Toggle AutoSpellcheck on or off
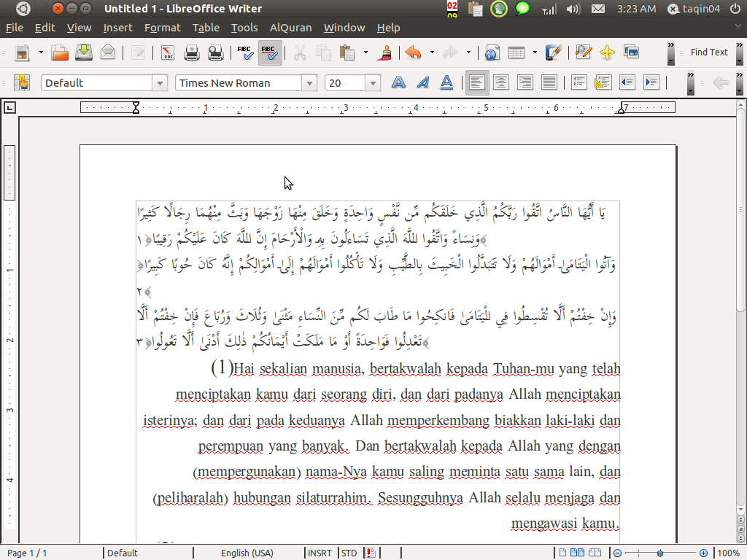Screen dimensions: 747x560 [x=269, y=52]
